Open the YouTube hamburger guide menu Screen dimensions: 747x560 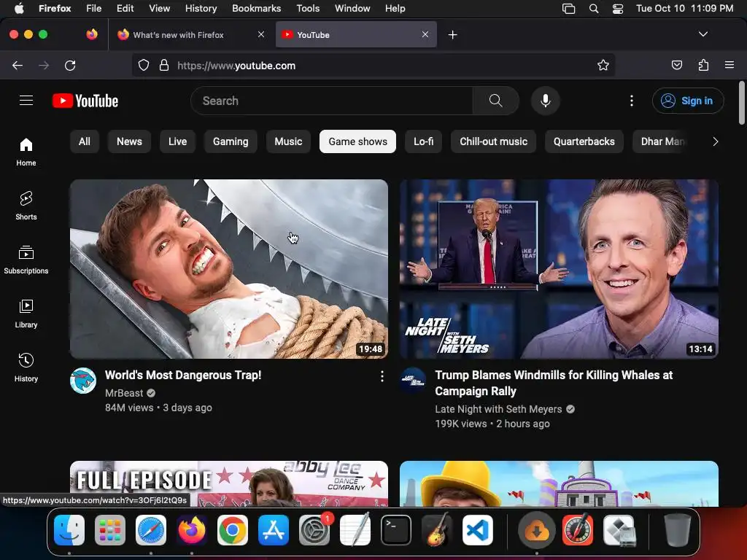click(x=26, y=101)
